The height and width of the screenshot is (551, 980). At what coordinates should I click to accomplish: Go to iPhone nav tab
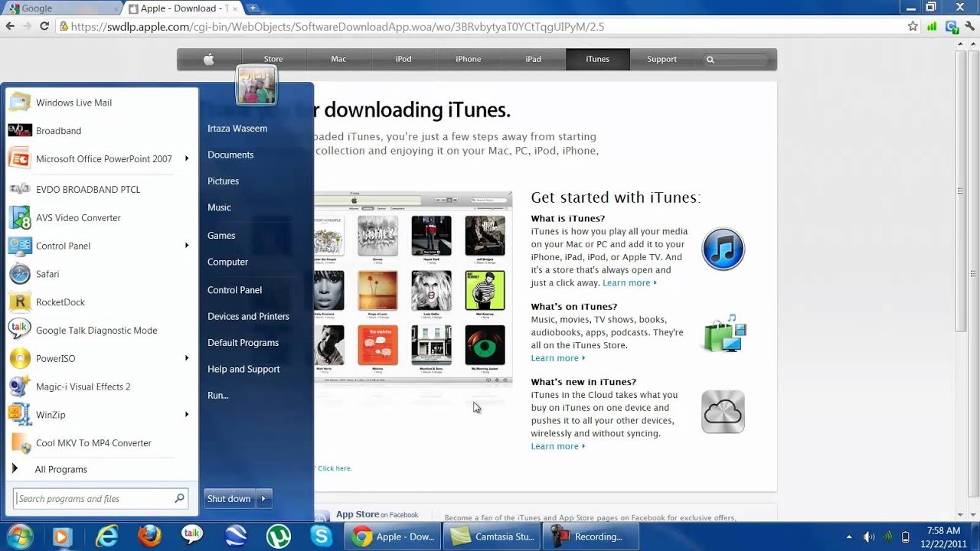468,59
